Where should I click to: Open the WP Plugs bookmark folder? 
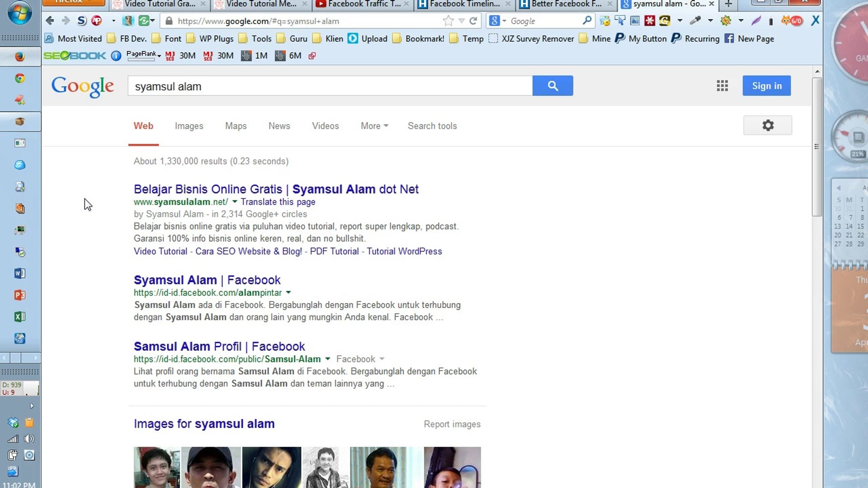211,39
